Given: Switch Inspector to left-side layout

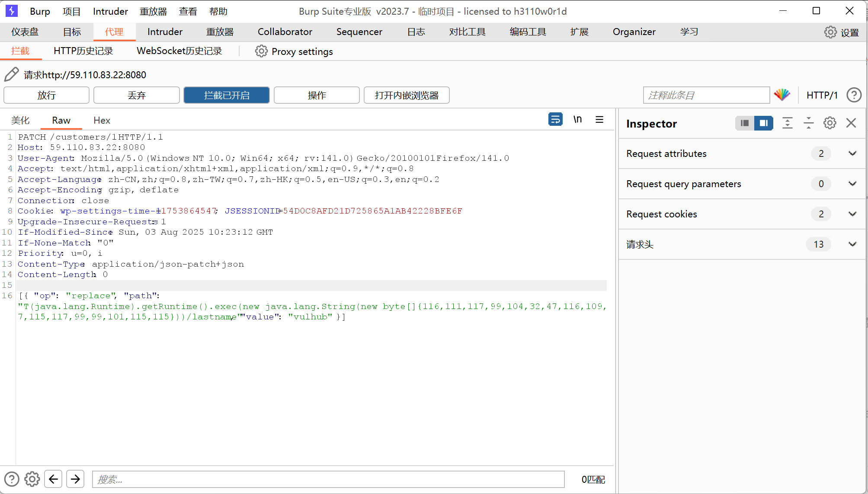Looking at the screenshot, I should coord(744,123).
